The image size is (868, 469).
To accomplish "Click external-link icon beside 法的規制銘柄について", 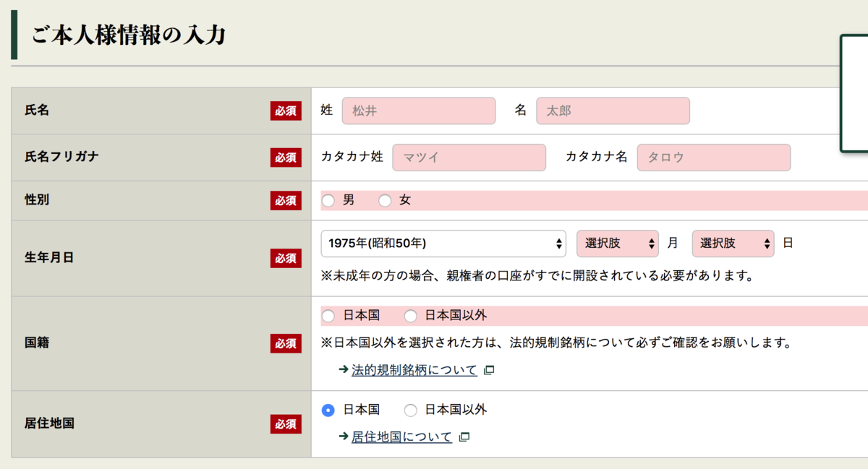I will (x=489, y=370).
